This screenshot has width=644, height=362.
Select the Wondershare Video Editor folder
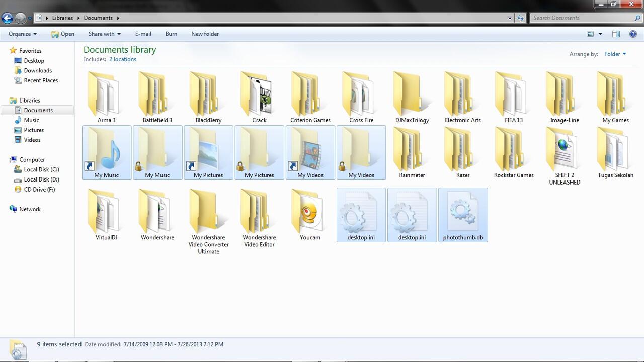point(259,218)
